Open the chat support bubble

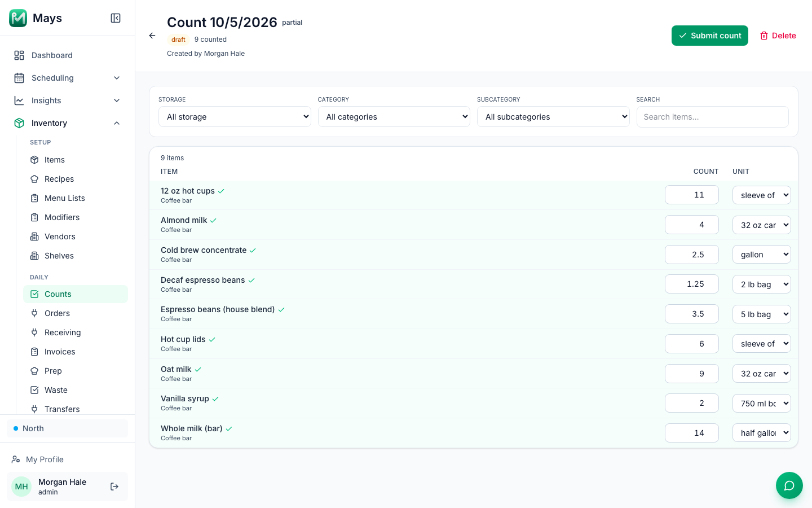click(789, 485)
